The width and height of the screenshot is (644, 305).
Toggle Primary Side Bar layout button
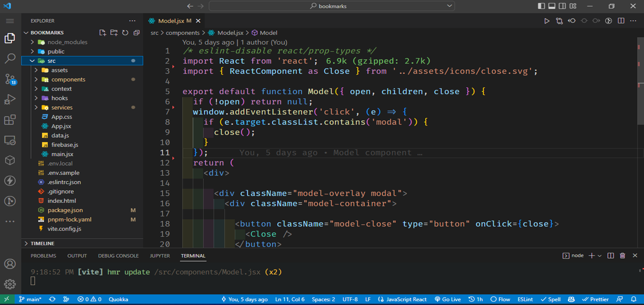[541, 6]
